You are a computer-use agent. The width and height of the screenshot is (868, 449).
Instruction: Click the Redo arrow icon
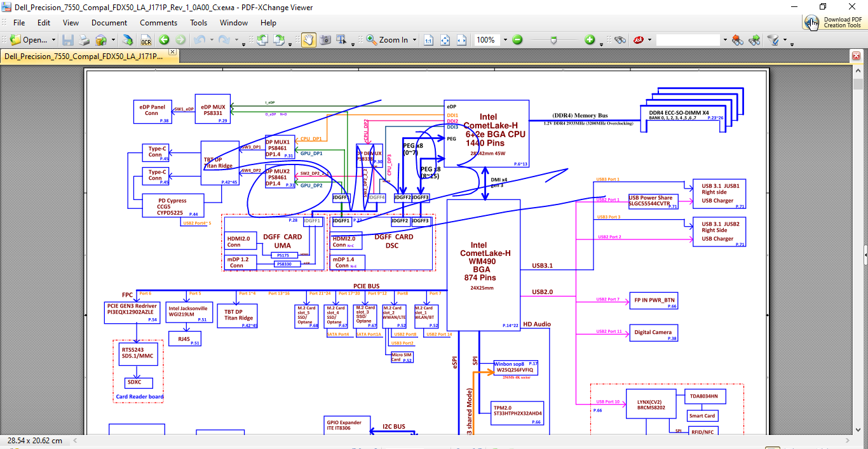pyautogui.click(x=224, y=39)
